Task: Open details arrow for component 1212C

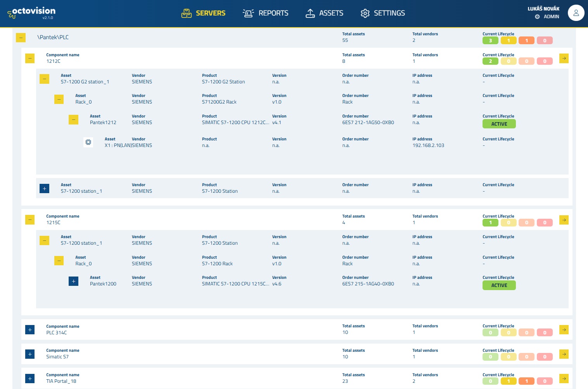Action: tap(564, 58)
